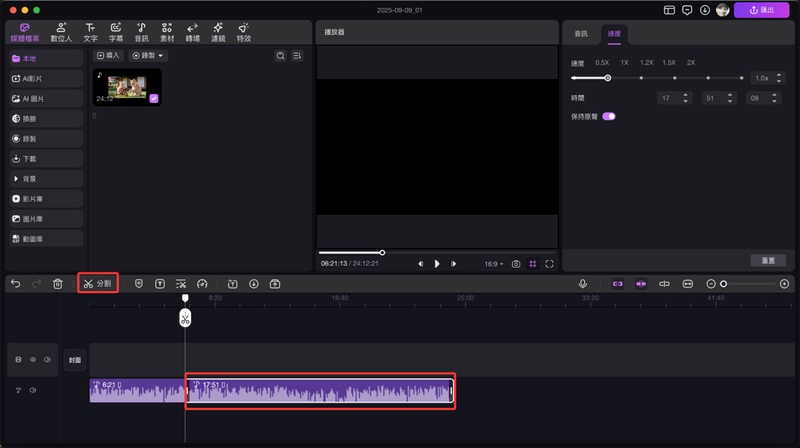Zoom in timeline with the plus icon
800x448 pixels.
(784, 284)
